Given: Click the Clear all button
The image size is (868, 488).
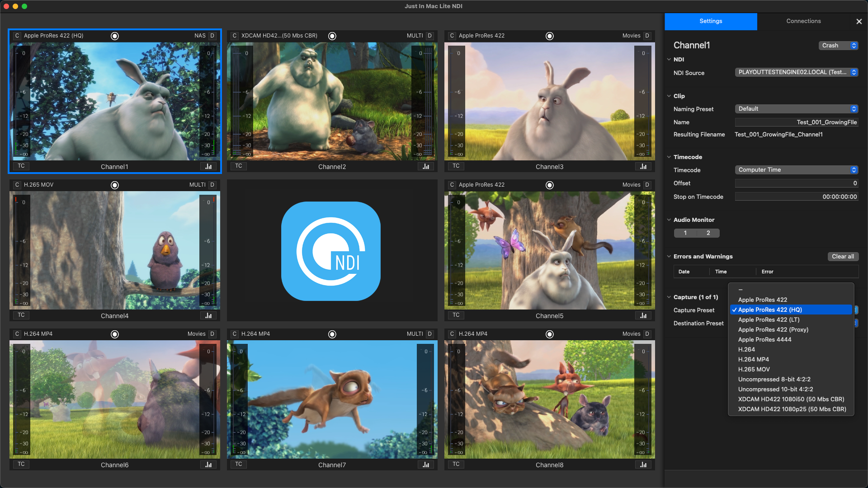Looking at the screenshot, I should point(843,257).
